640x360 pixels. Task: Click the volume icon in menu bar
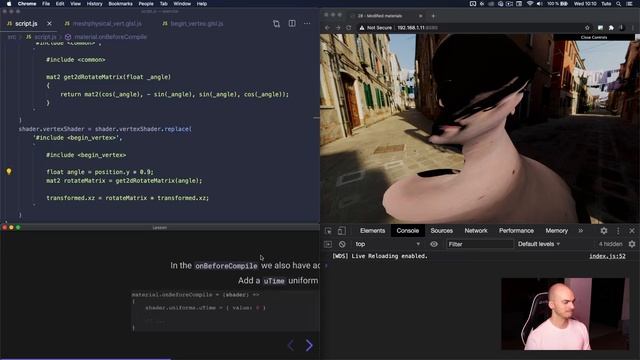click(x=539, y=4)
